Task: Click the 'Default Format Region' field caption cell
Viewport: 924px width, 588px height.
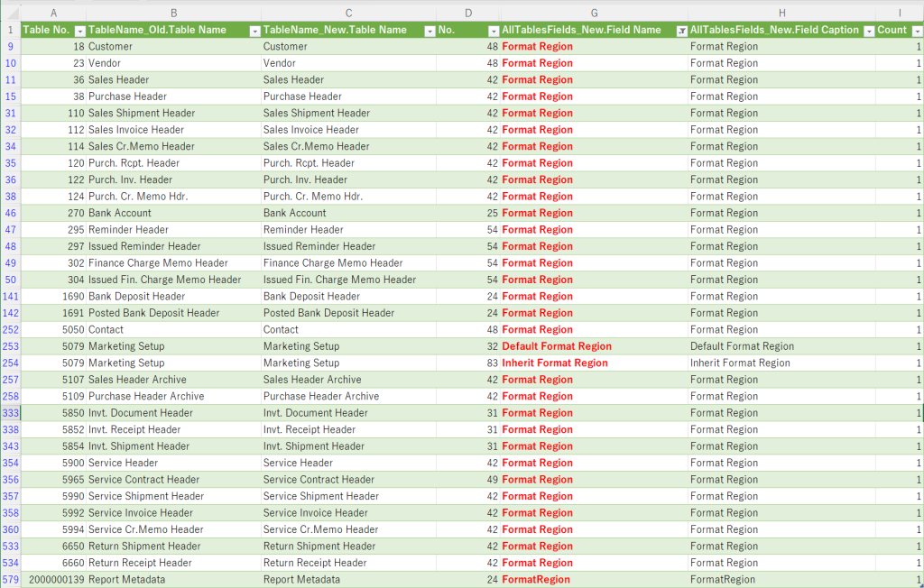Action: [x=782, y=346]
